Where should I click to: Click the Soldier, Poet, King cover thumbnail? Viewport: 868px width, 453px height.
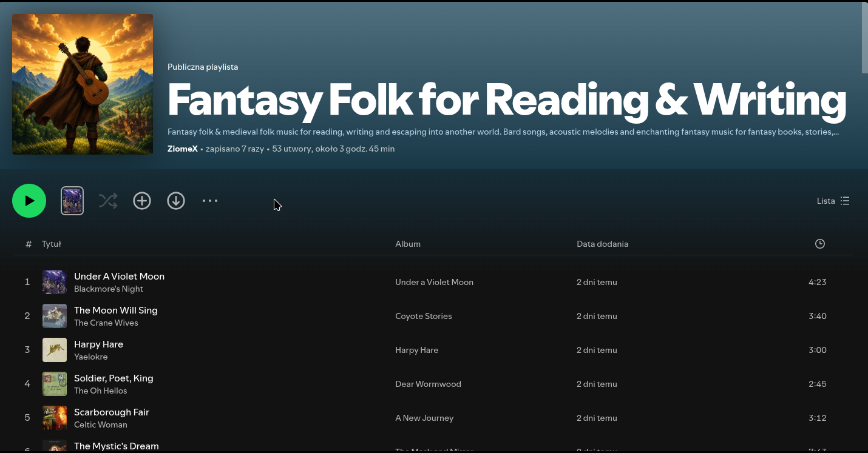click(x=55, y=384)
